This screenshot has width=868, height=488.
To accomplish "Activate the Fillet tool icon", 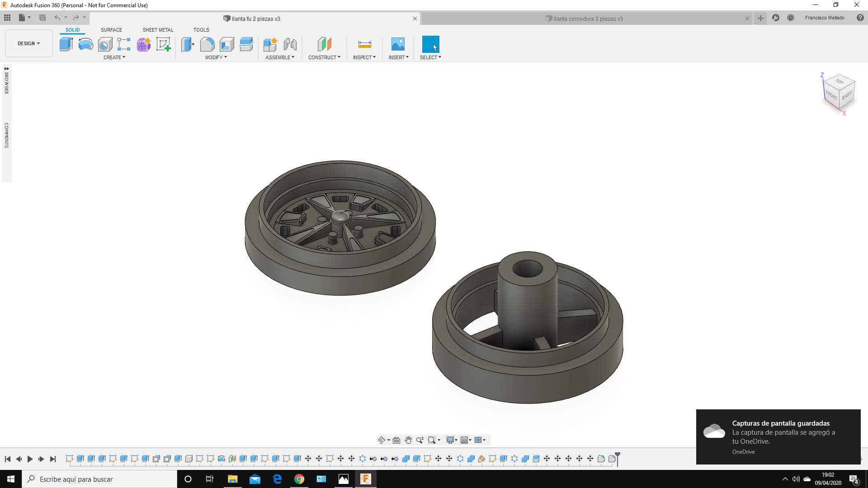I will click(207, 44).
